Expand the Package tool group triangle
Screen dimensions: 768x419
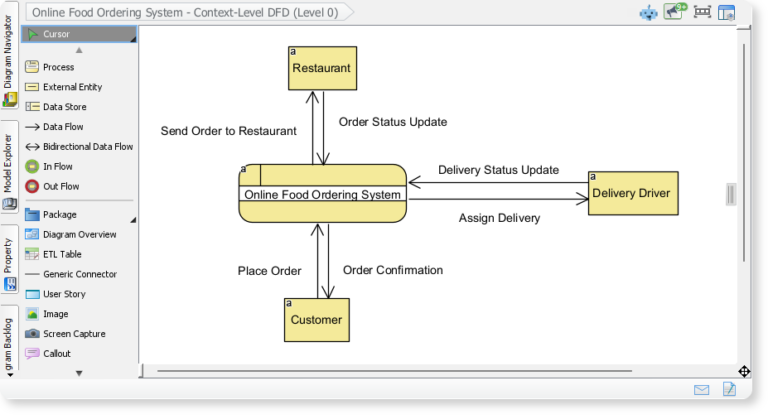(133, 219)
